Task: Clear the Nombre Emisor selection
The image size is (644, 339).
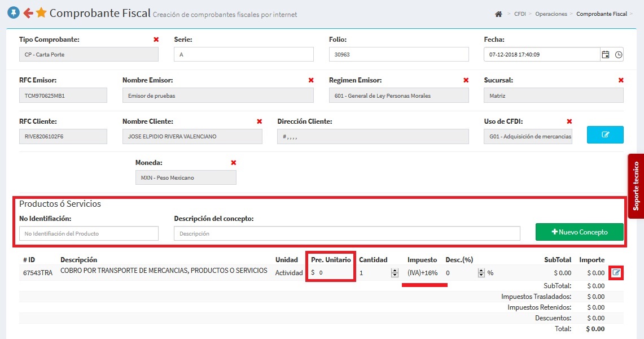Action: (x=311, y=80)
